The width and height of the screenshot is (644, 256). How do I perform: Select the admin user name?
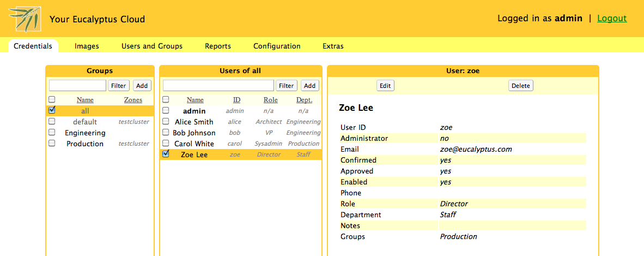[195, 111]
